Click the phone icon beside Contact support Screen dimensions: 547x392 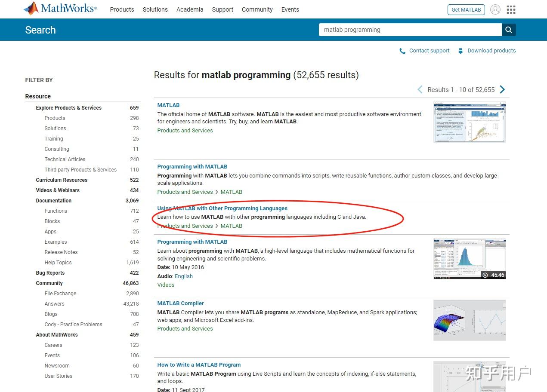pyautogui.click(x=402, y=51)
